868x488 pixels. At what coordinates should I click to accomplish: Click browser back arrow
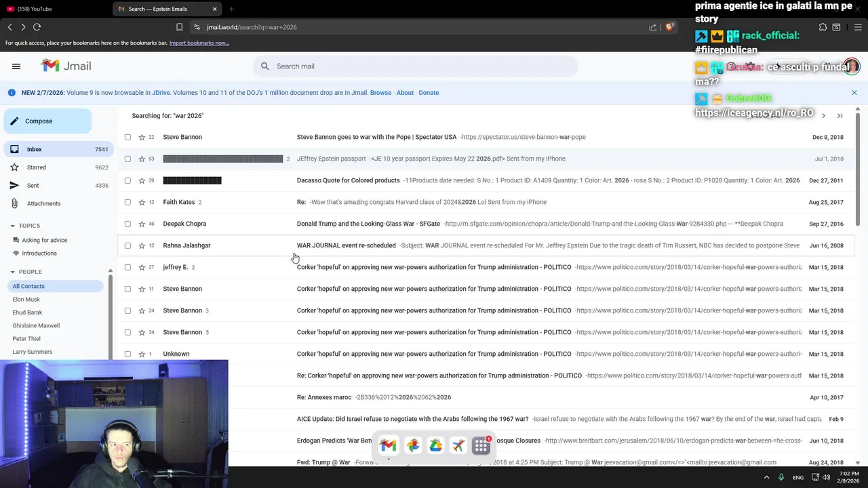click(9, 27)
